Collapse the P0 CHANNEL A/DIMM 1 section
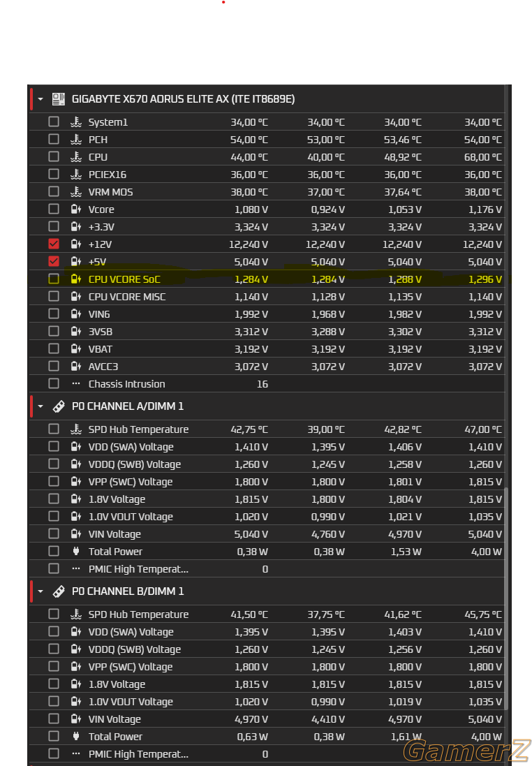Screen dimensions: 532x766 (x=40, y=406)
